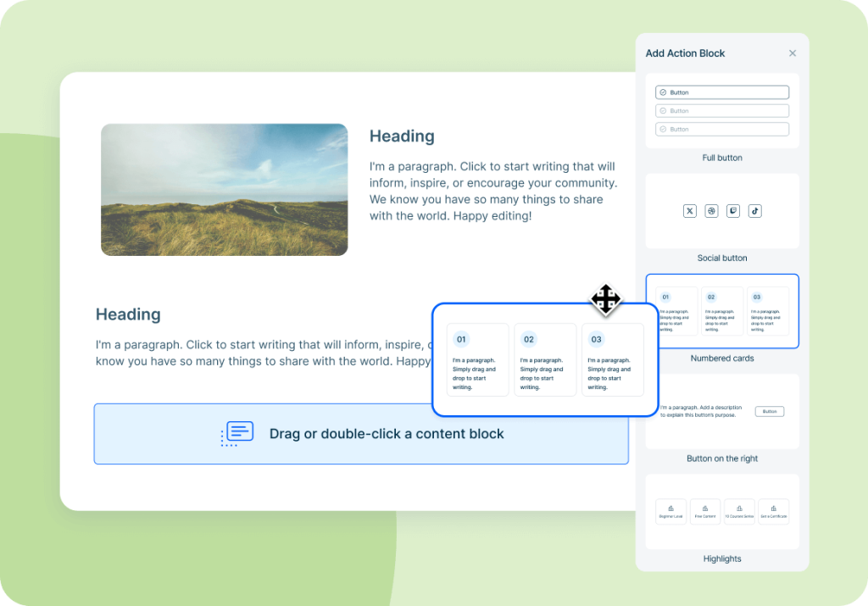Select the Numbered cards block in panel
The height and width of the screenshot is (606, 868).
(722, 311)
